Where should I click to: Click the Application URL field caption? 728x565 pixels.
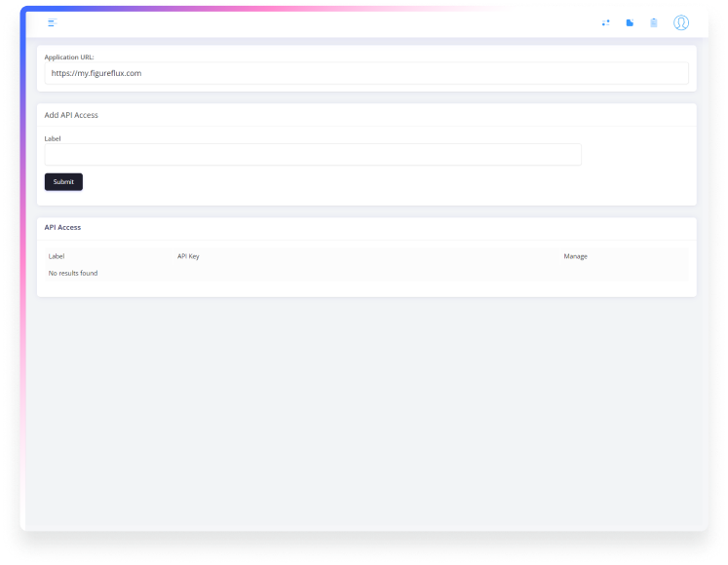pos(69,57)
